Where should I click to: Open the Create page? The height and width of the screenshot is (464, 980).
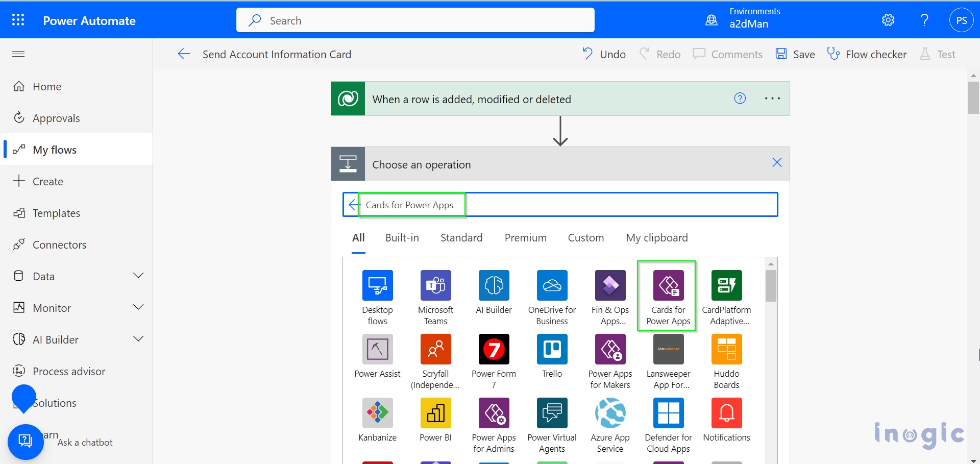tap(77, 181)
